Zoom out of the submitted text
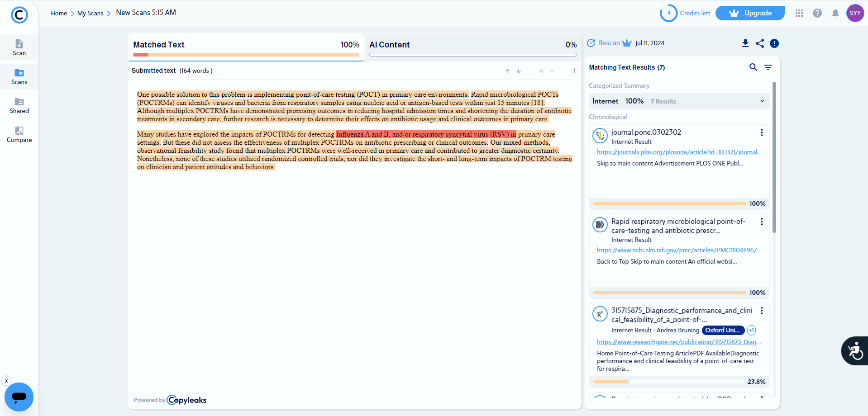The image size is (868, 416). tap(552, 71)
